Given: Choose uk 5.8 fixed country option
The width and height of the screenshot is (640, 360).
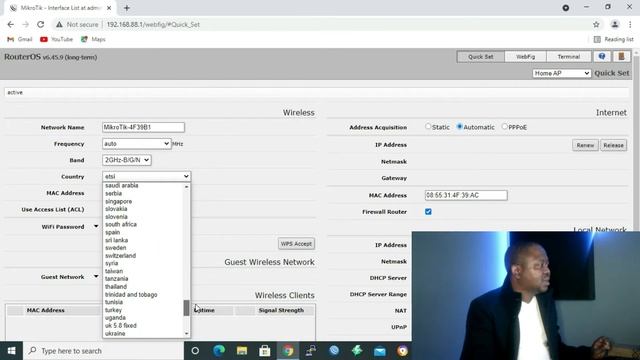Looking at the screenshot, I should (x=121, y=326).
